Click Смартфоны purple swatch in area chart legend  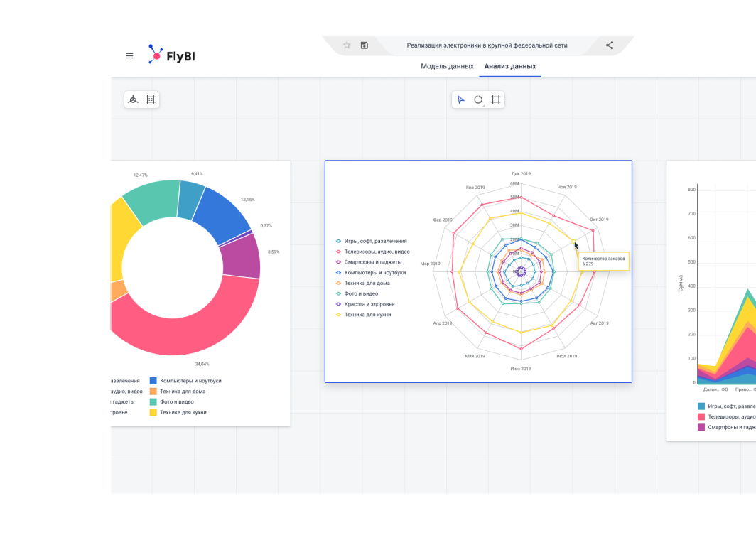click(701, 427)
